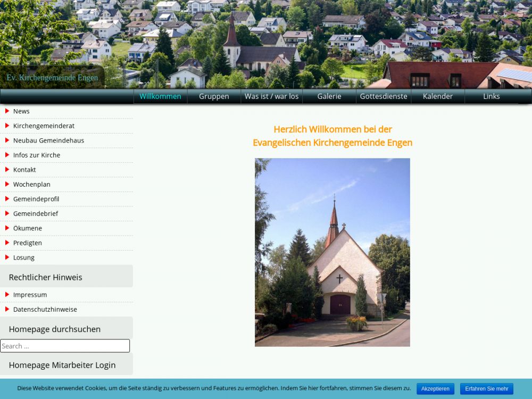The width and height of the screenshot is (532, 399).
Task: Click the red arrow next to Kontakt
Action: (7, 170)
